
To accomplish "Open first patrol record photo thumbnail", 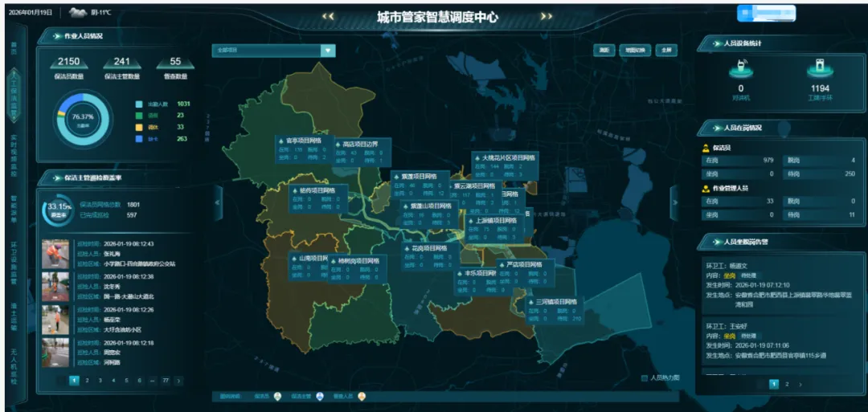I will coord(56,254).
